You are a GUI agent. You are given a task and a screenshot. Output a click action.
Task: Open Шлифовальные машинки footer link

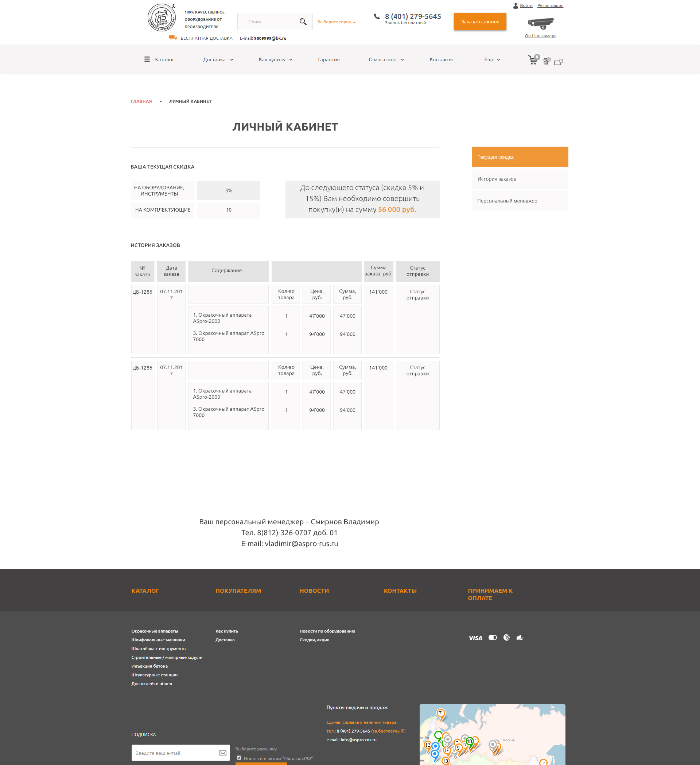click(x=158, y=640)
